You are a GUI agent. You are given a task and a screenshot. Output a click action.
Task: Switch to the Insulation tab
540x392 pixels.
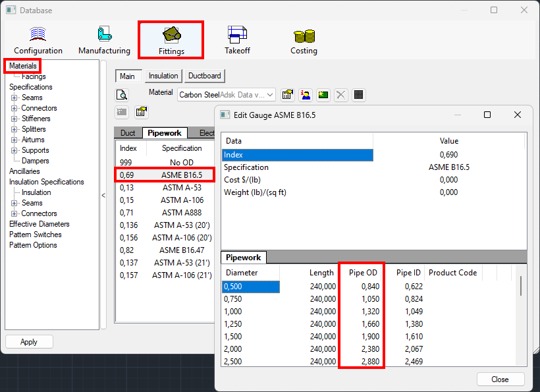click(x=163, y=75)
